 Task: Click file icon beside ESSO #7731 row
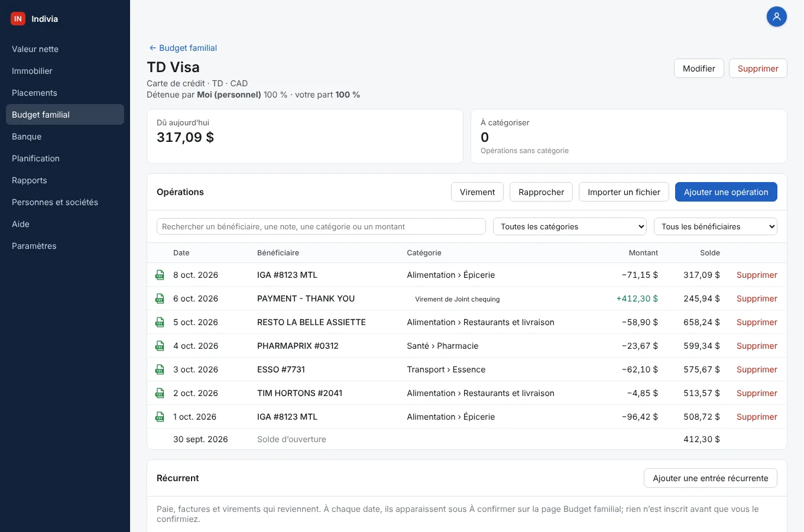coord(160,369)
